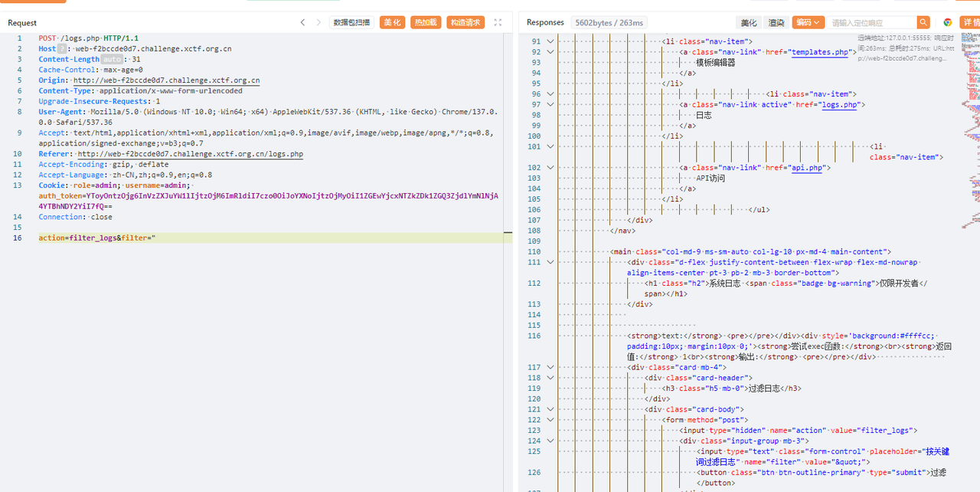
Task: Follow the api.php link in the response
Action: tap(807, 168)
